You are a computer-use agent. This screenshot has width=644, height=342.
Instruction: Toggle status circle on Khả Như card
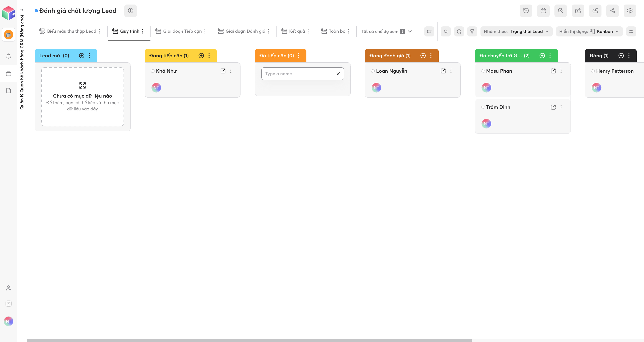coord(153,71)
